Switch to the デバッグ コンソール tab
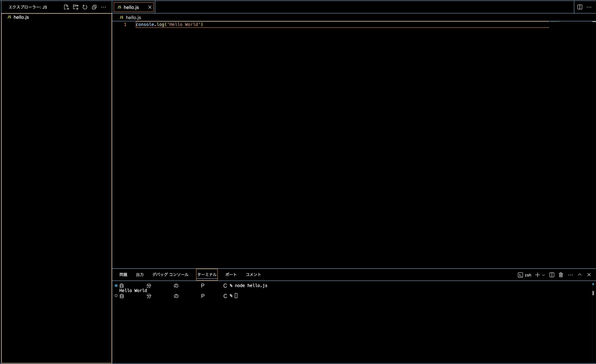Image resolution: width=596 pixels, height=364 pixels. coord(170,275)
